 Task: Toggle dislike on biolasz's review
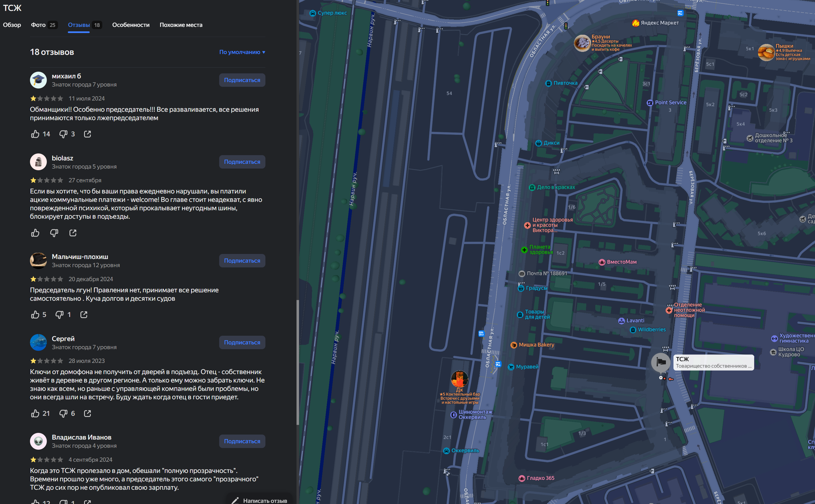point(54,233)
